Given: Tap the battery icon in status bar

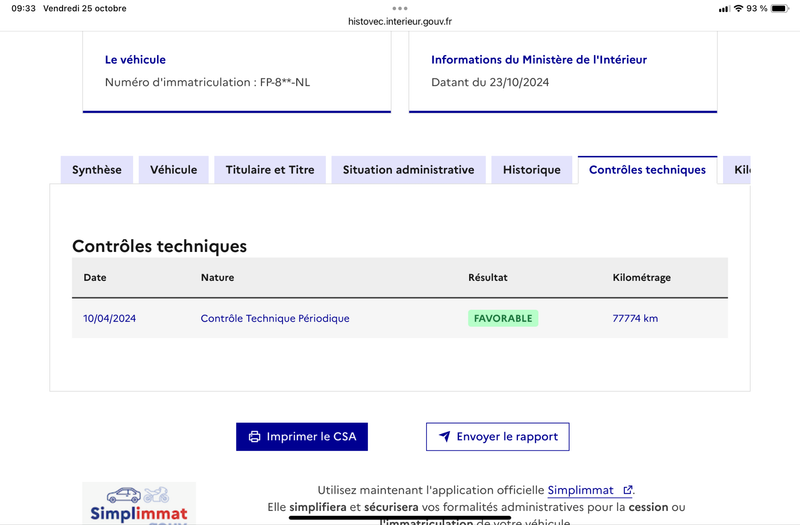Looking at the screenshot, I should (780, 8).
